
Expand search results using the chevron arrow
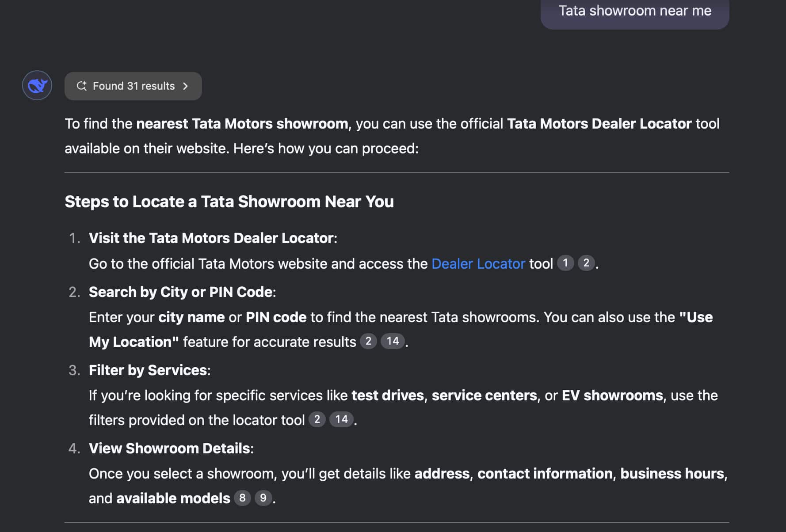click(186, 86)
